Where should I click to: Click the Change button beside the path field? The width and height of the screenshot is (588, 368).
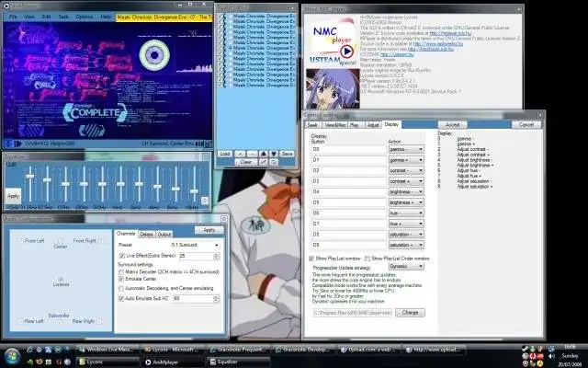(410, 313)
